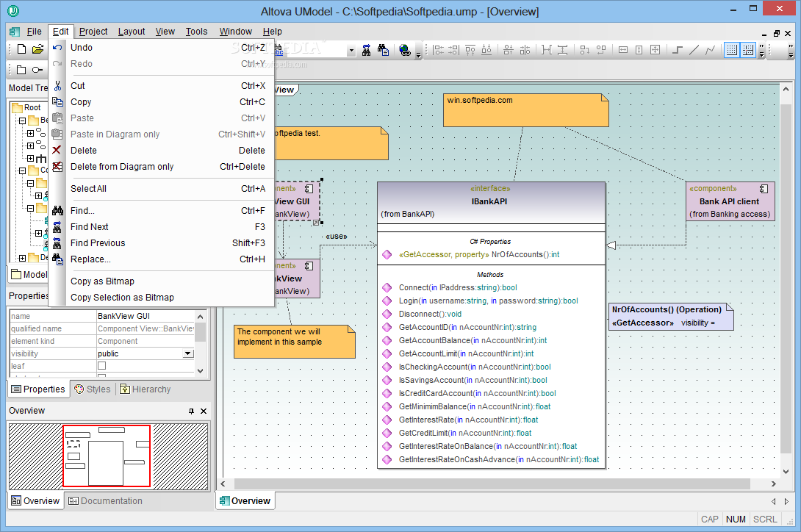Click the Align Left toolbar icon
This screenshot has width=801, height=532.
click(438, 50)
